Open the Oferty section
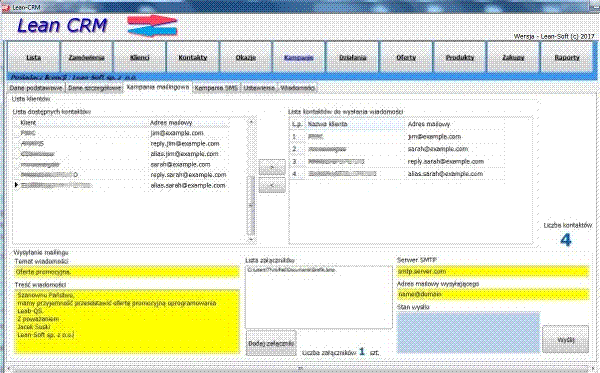This screenshot has height=373, width=600. (406, 57)
